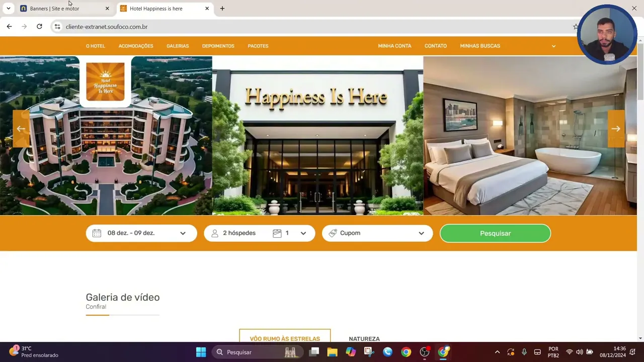Click the tray sync update icon
This screenshot has height=362, width=644.
coord(511,352)
